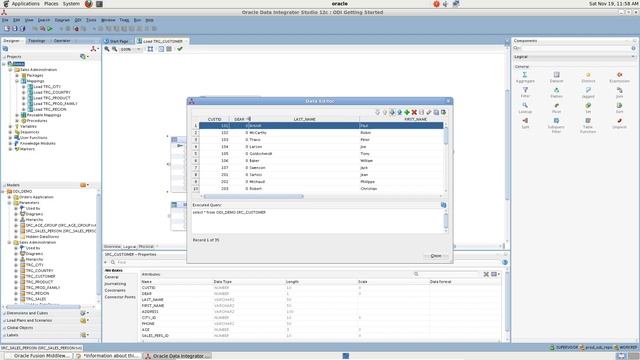Image resolution: width=640 pixels, height=360 pixels.
Task: Switch to the Operator tab
Action: tap(62, 41)
